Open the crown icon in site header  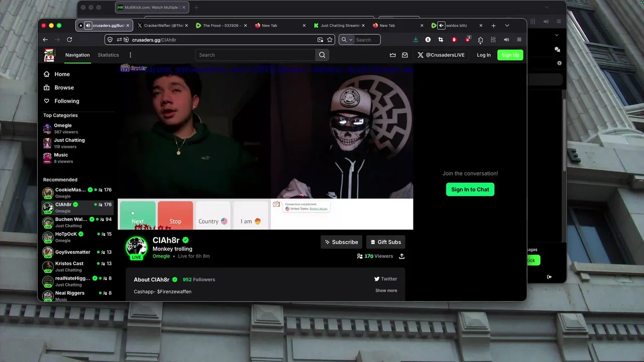click(393, 55)
